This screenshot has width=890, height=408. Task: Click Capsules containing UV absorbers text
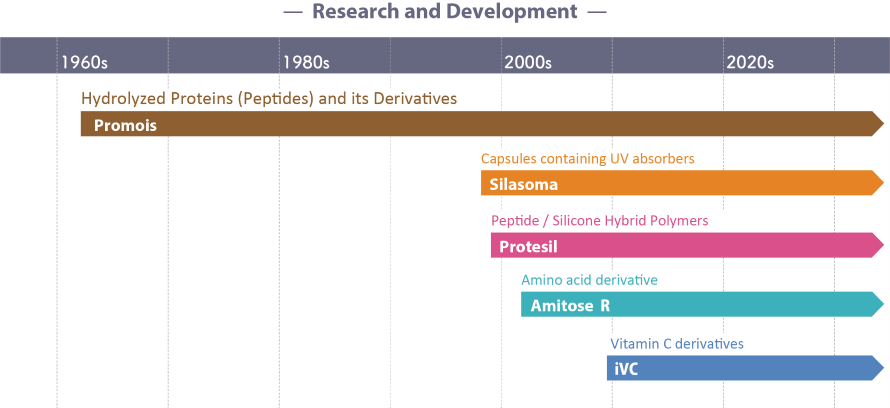coord(587,159)
